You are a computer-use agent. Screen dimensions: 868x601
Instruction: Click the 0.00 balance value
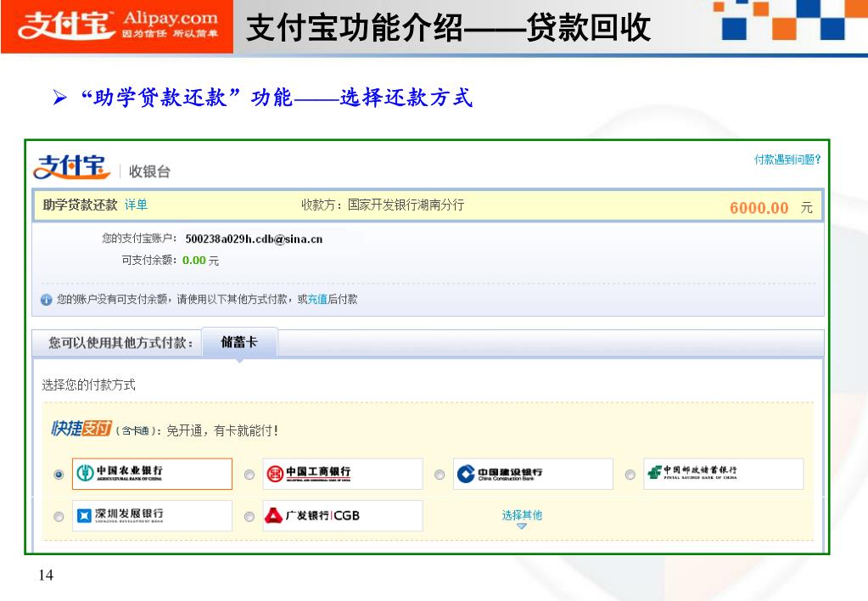coord(193,261)
